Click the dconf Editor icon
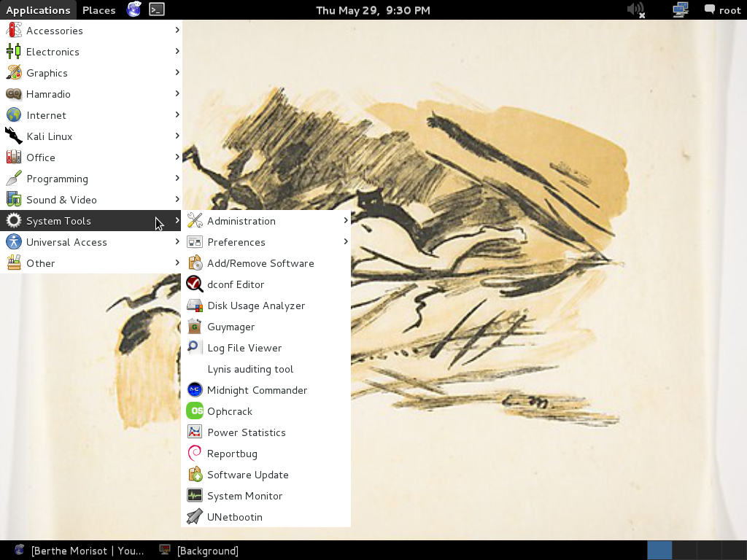 [195, 284]
